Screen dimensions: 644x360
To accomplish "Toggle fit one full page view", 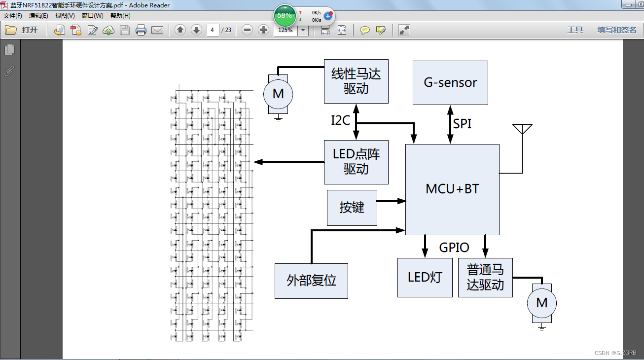I will [x=341, y=30].
